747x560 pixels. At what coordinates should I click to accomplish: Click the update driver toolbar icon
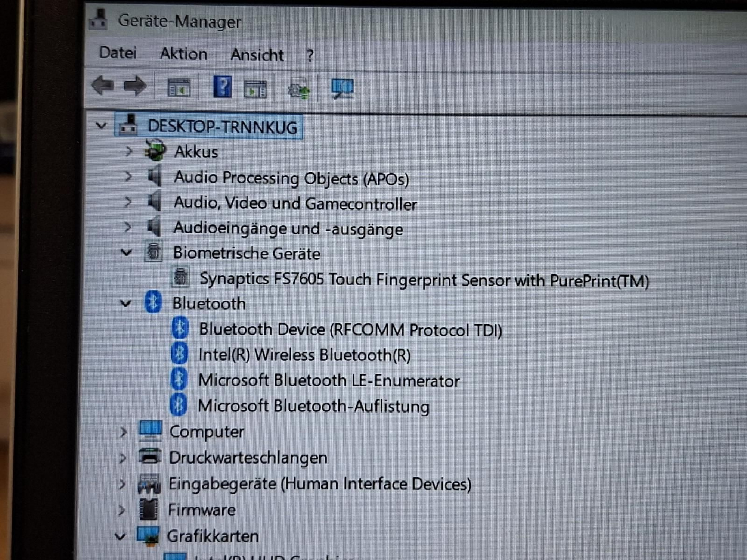[x=298, y=89]
